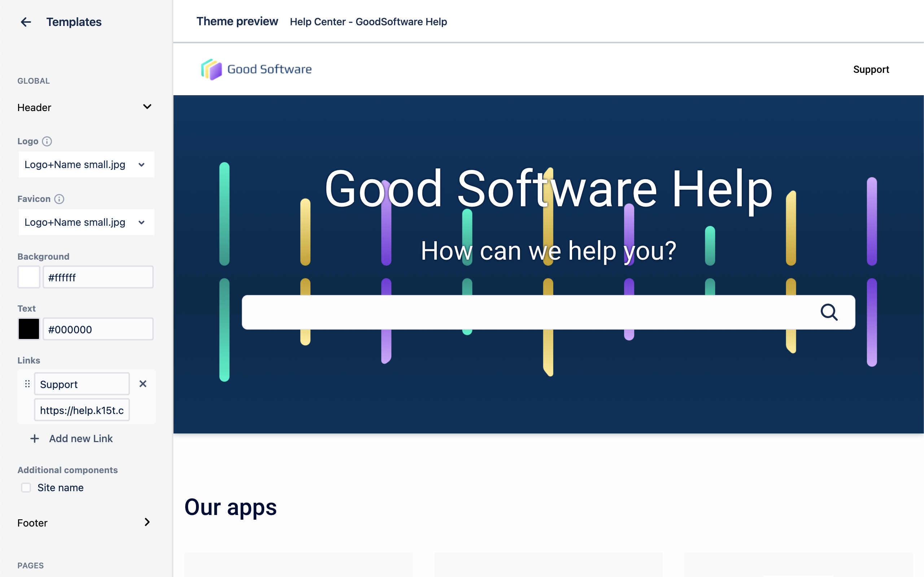Click the Theme preview tab label

click(237, 21)
